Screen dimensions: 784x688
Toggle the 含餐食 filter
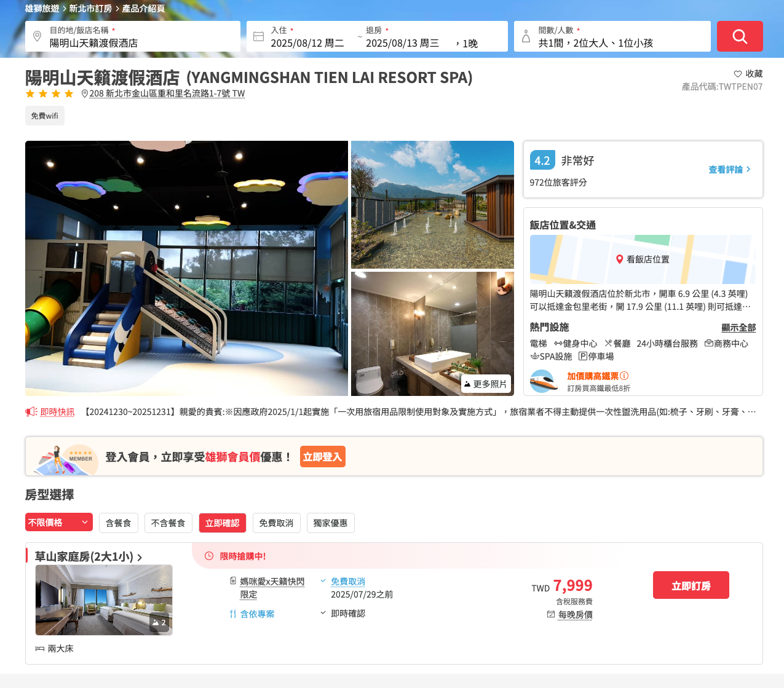click(x=118, y=523)
